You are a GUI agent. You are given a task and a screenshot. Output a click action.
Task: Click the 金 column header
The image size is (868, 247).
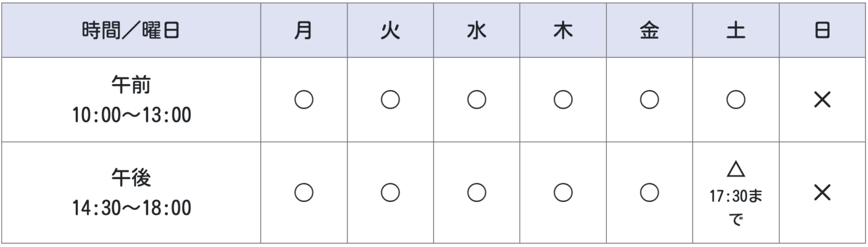pos(649,31)
